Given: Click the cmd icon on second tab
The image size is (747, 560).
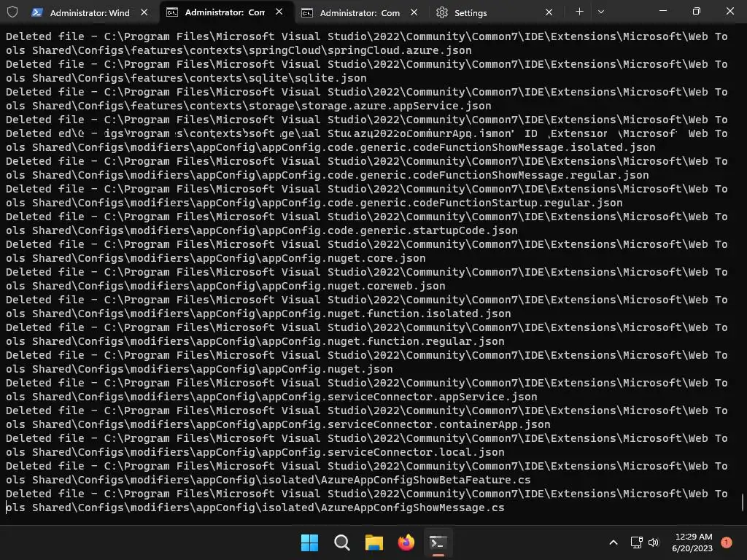Looking at the screenshot, I should [171, 12].
